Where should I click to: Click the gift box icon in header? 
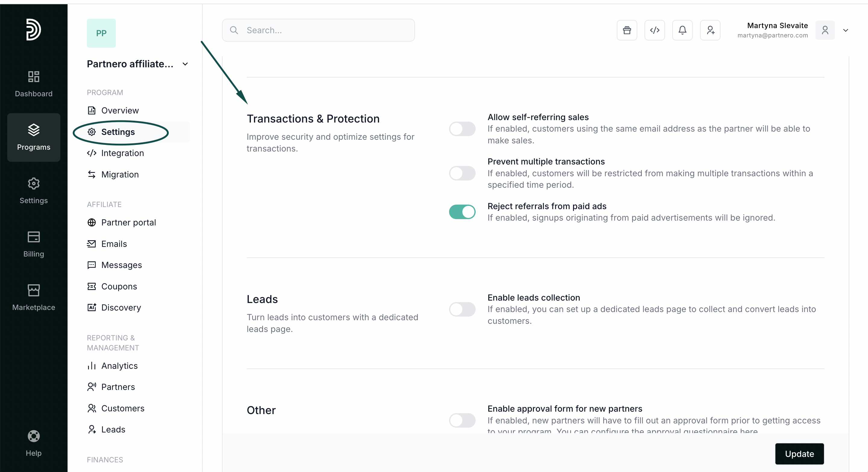tap(627, 30)
